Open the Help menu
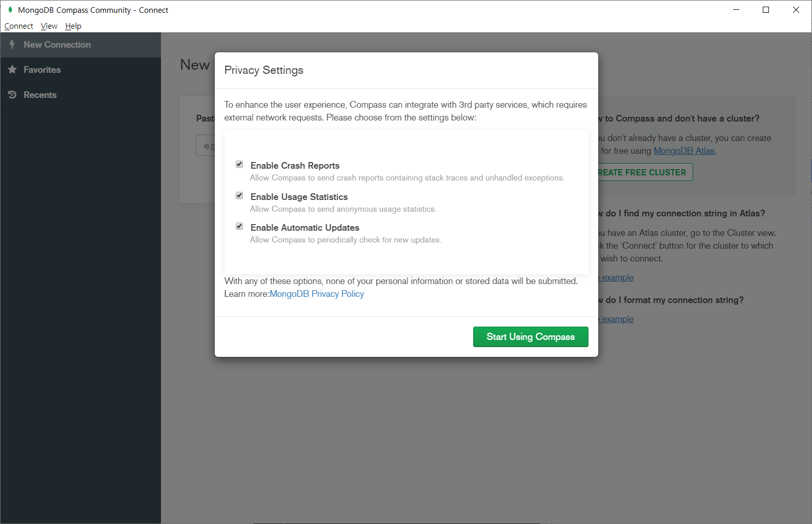 click(73, 26)
